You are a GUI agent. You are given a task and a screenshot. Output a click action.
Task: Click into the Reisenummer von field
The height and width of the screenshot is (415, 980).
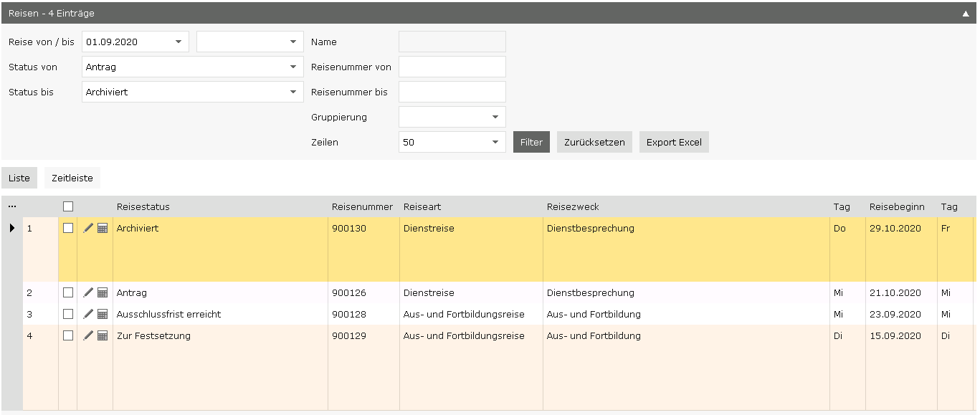coord(452,67)
